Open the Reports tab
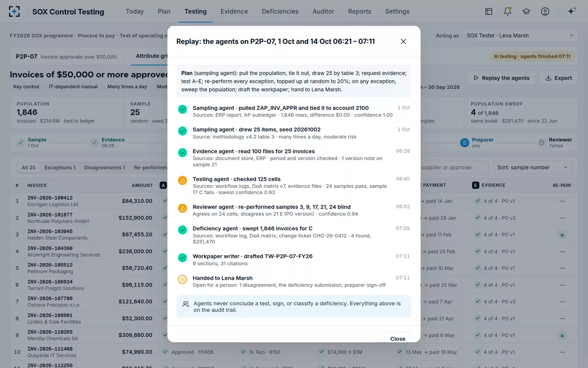The height and width of the screenshot is (368, 588). point(360,11)
